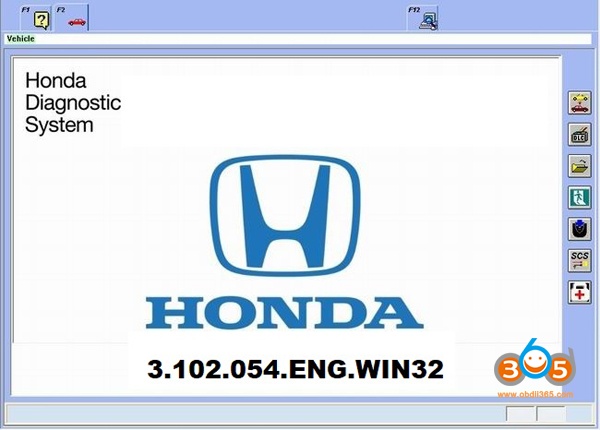Open the vehicle selection icon in sidebar
The width and height of the screenshot is (600, 430).
pos(579,103)
